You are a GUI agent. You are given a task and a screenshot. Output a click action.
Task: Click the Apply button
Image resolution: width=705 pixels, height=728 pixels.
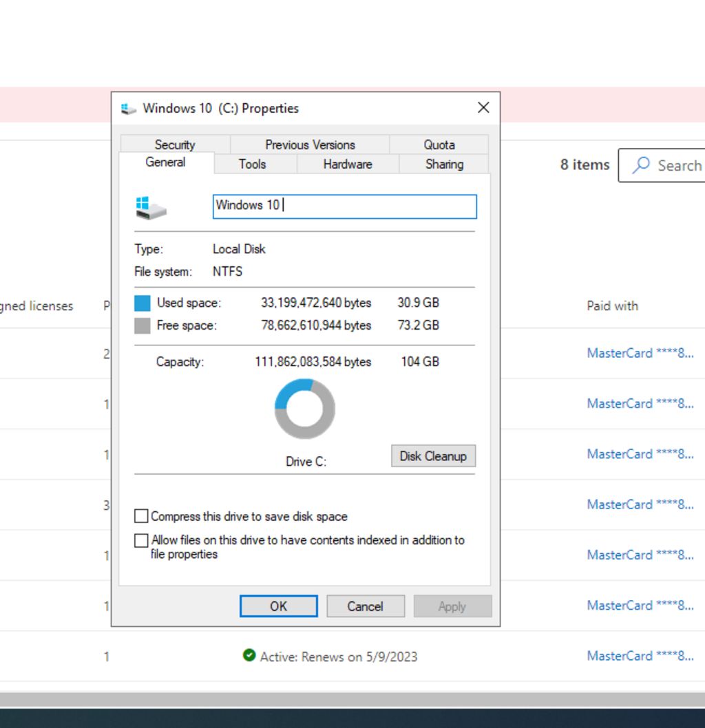click(x=452, y=606)
